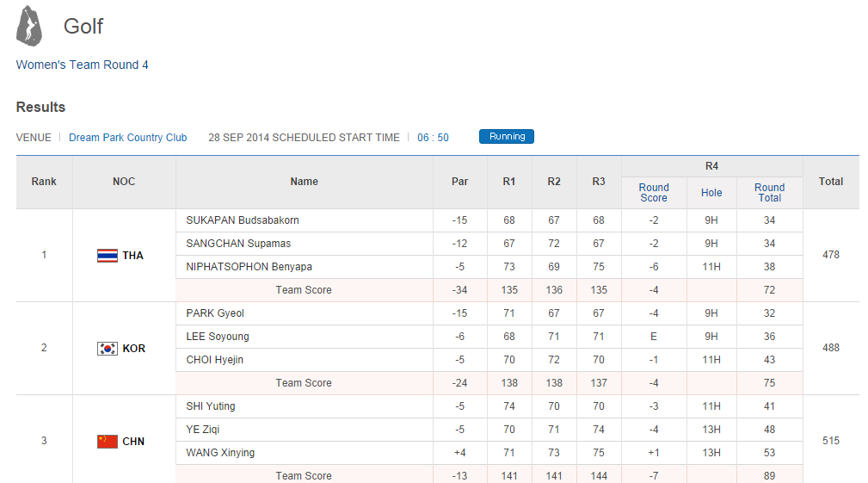Click the 06 : 50 start time
The image size is (868, 483).
[x=433, y=138]
